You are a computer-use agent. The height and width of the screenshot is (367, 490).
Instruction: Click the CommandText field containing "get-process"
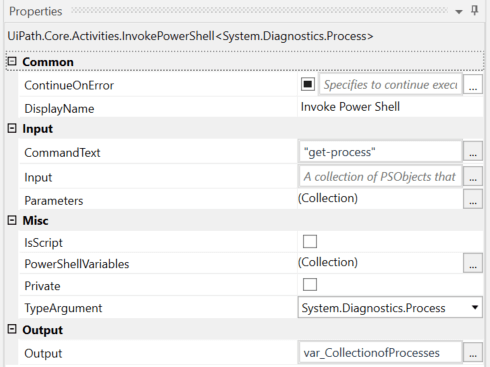pyautogui.click(x=380, y=152)
